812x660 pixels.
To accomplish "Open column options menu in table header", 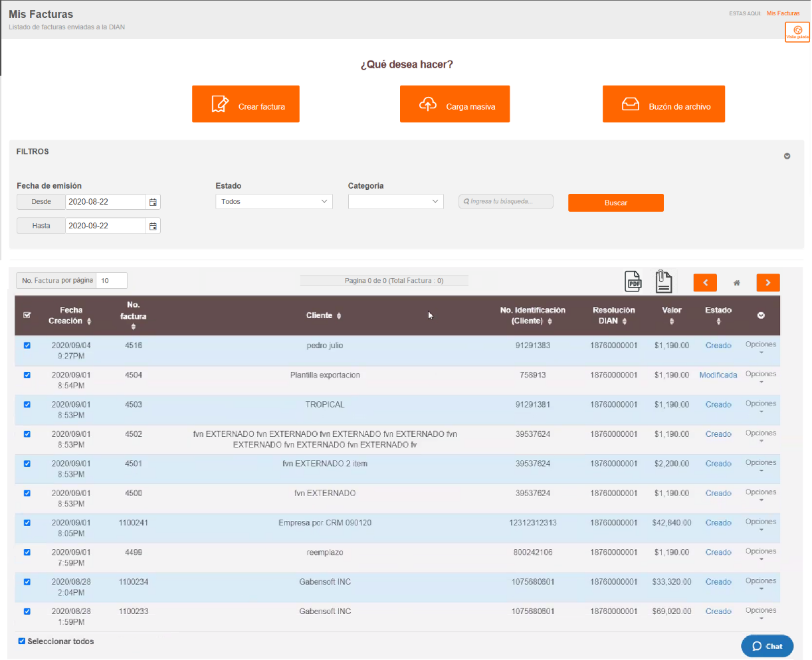I will [761, 315].
